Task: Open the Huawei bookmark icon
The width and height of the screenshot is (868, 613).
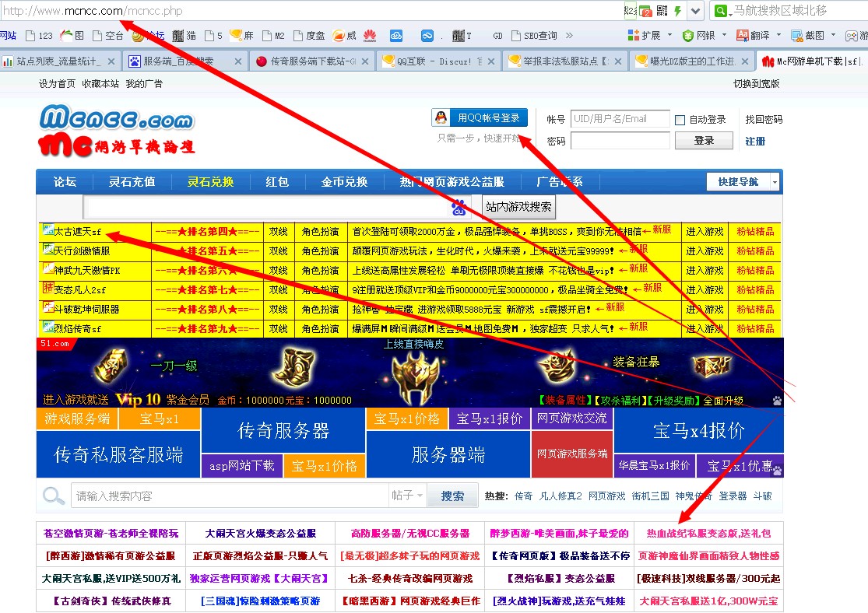Action: 370,36
